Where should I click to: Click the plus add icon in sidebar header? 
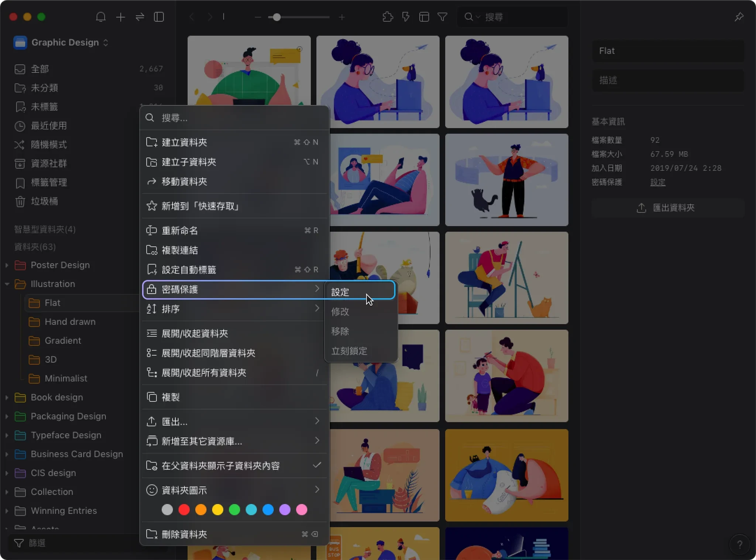click(120, 17)
